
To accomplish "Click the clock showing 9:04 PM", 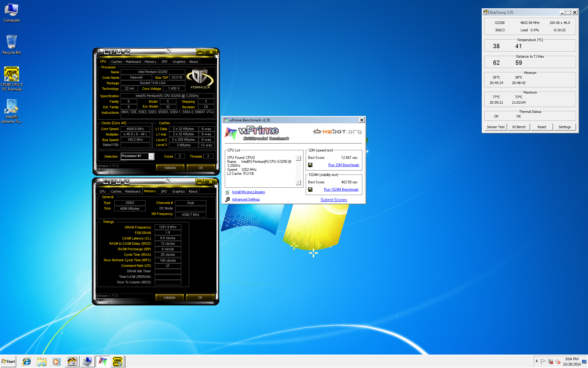I will point(572,362).
